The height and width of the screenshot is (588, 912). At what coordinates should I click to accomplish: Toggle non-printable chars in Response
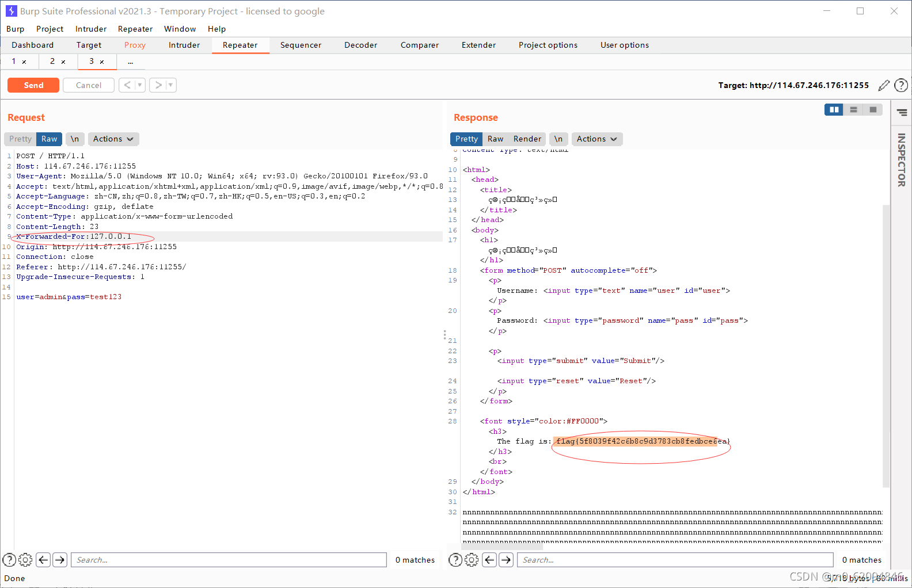[558, 139]
